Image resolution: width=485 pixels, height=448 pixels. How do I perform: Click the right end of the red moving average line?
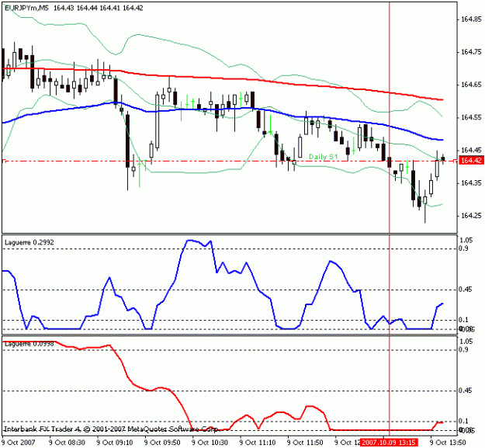442,99
